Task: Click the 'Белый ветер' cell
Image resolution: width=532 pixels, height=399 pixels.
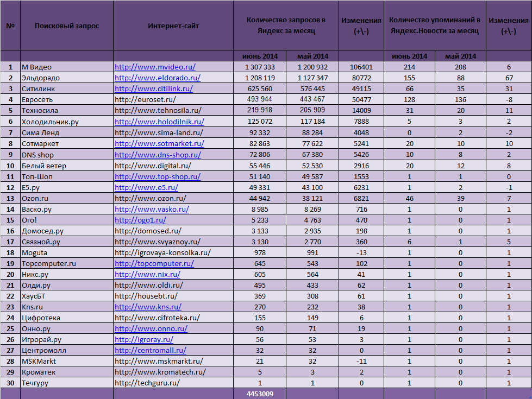Action: click(x=67, y=166)
